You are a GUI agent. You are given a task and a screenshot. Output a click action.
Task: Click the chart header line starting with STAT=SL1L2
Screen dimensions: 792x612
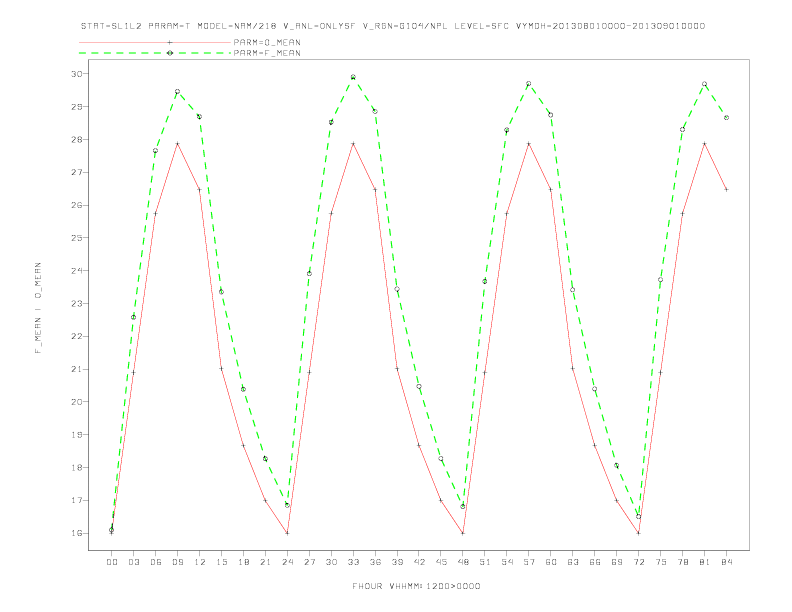(393, 26)
